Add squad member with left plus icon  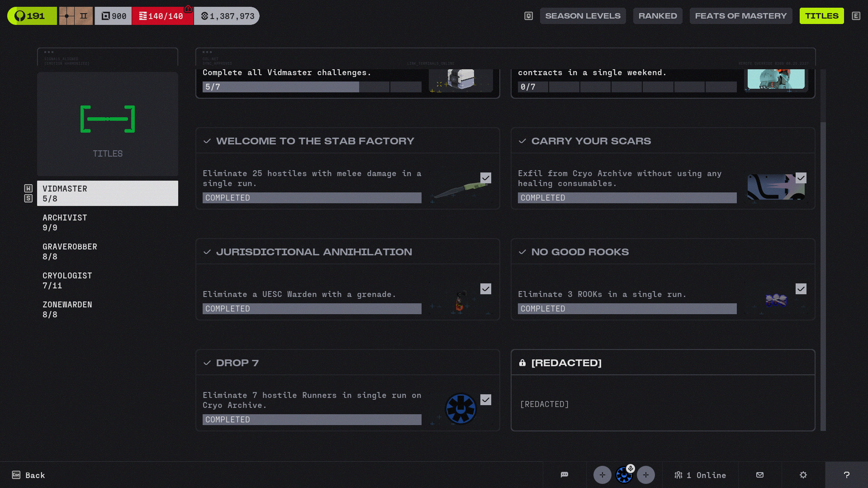coord(602,475)
